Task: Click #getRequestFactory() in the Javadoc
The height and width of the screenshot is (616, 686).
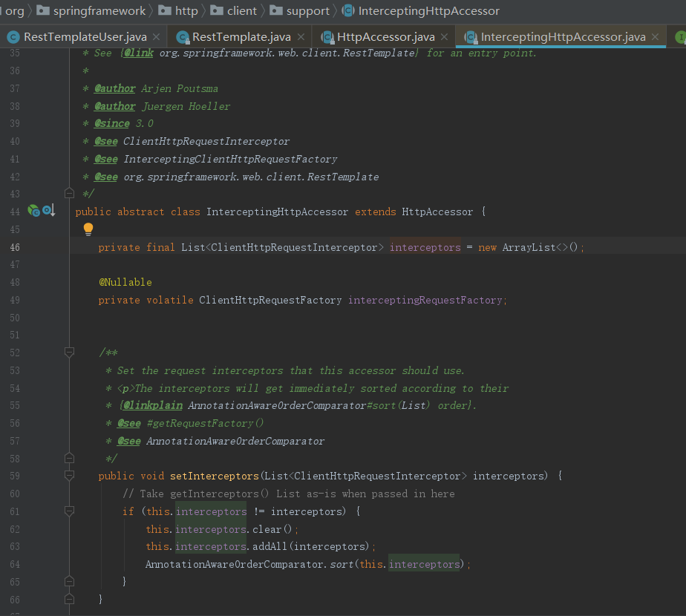Action: (x=205, y=423)
